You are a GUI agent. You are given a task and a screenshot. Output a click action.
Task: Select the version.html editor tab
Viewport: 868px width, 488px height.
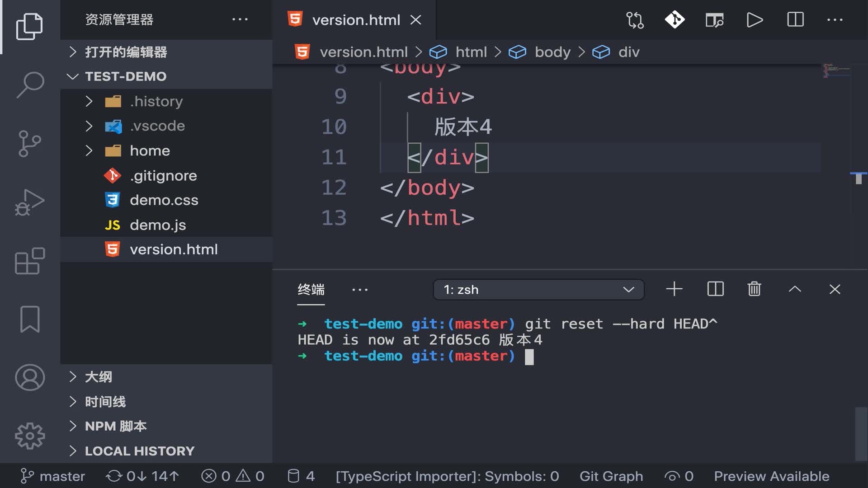click(x=355, y=20)
